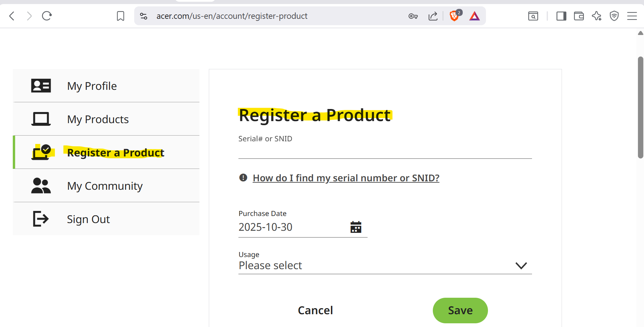Open site settings icon in address bar
Screen dimensions: 644x327
point(144,16)
